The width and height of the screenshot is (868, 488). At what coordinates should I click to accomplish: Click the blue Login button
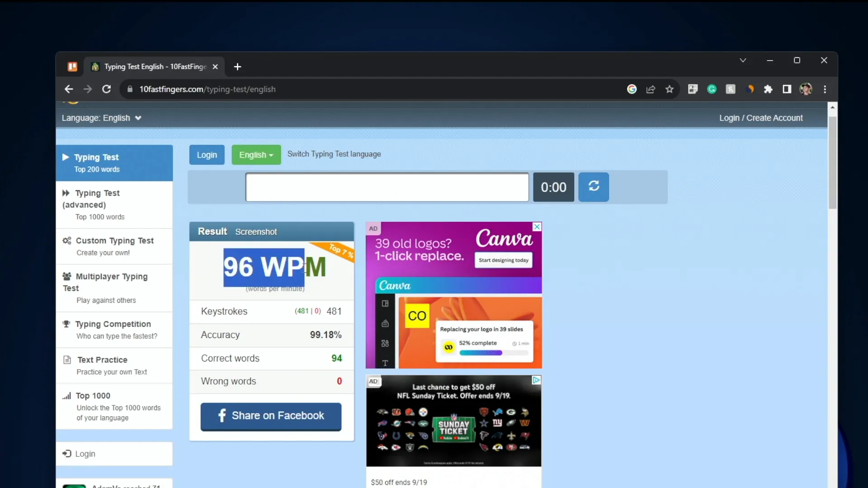pos(207,155)
